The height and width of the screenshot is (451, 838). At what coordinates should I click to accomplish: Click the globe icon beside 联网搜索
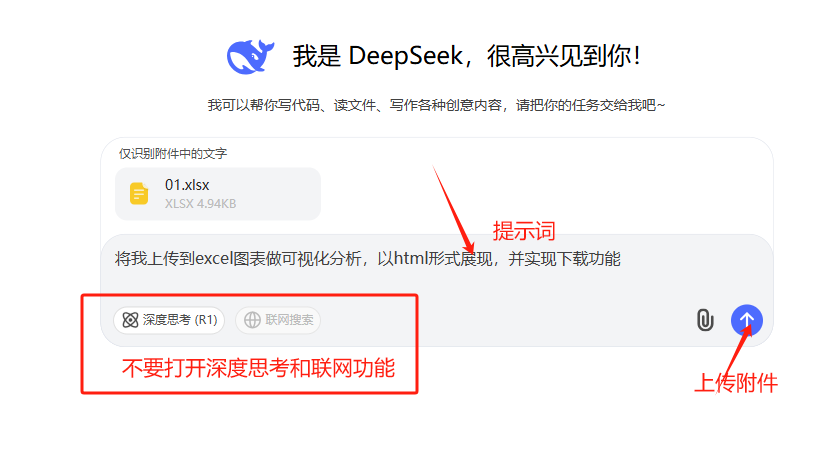click(x=252, y=320)
